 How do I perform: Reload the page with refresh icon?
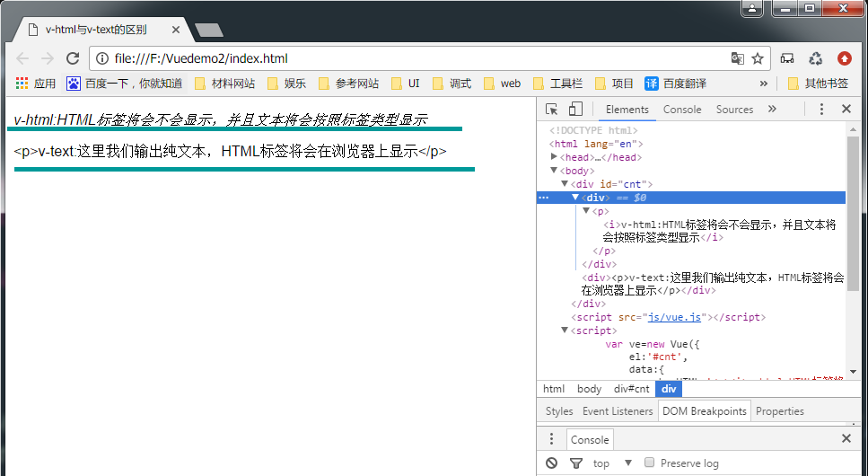[x=73, y=58]
